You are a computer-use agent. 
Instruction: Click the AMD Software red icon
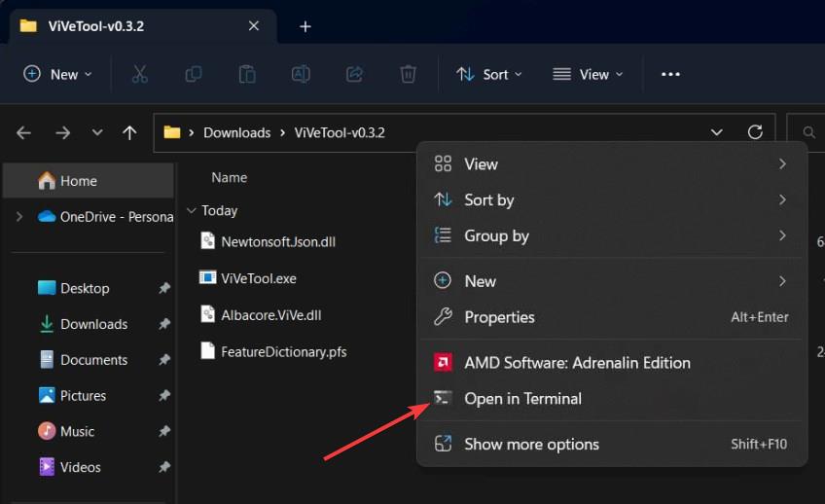click(x=443, y=363)
